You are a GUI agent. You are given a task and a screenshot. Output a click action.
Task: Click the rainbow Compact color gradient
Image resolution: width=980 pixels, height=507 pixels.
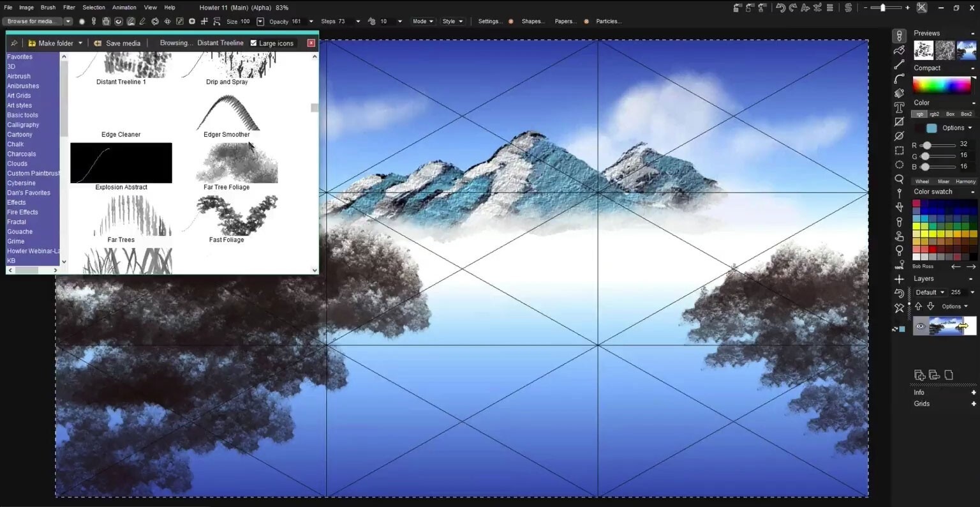pyautogui.click(x=942, y=85)
